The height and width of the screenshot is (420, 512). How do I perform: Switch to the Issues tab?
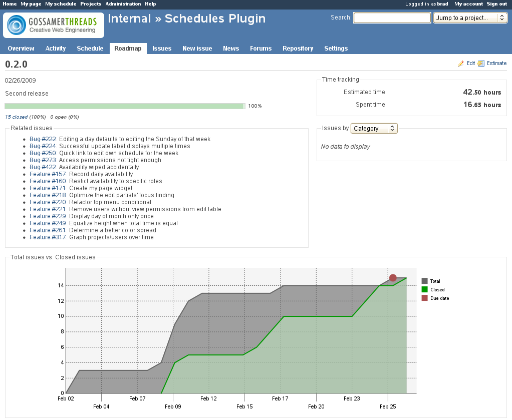click(162, 49)
